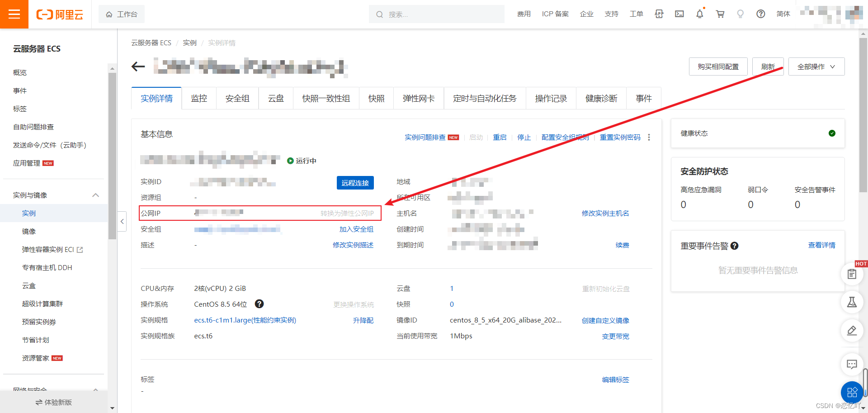Click the 创建自定义镜像 link
868x413 pixels.
click(605, 320)
